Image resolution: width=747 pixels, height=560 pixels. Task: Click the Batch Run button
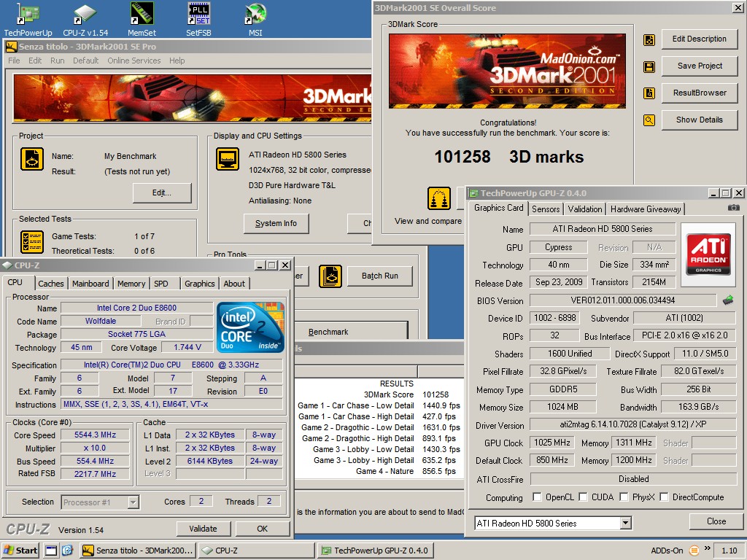pyautogui.click(x=379, y=276)
